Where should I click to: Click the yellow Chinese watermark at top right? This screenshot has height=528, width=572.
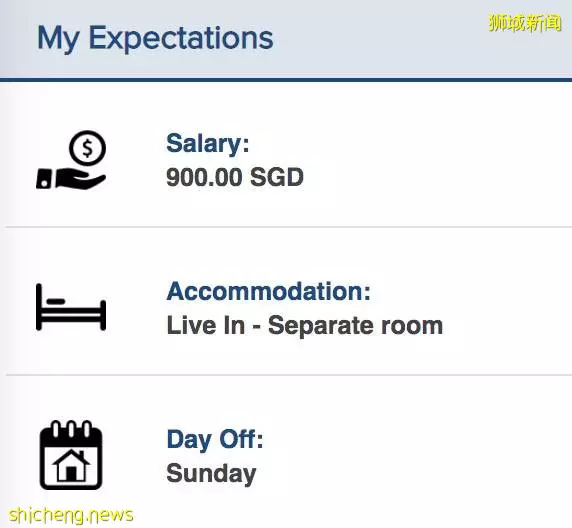tap(525, 23)
